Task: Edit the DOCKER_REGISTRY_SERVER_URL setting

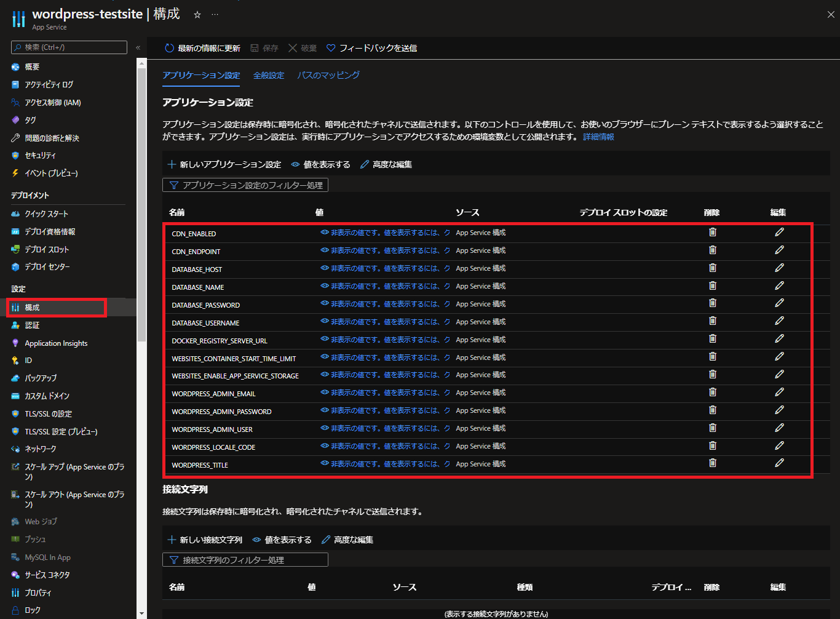Action: tap(779, 339)
